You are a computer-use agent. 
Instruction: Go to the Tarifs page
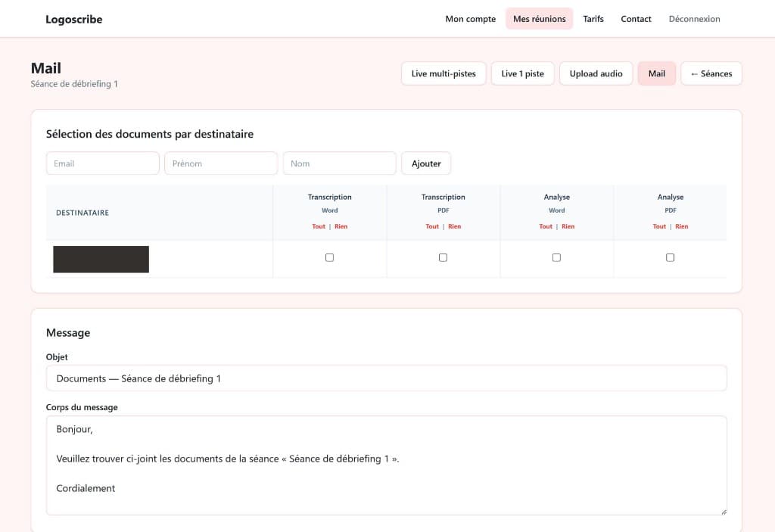593,18
